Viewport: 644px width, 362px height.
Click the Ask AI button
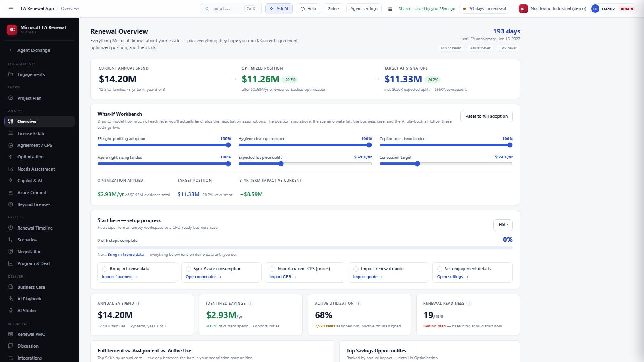tap(279, 8)
